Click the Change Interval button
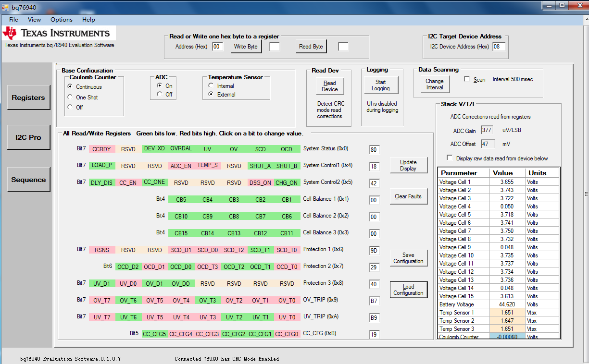Image resolution: width=589 pixels, height=364 pixels. (x=435, y=85)
